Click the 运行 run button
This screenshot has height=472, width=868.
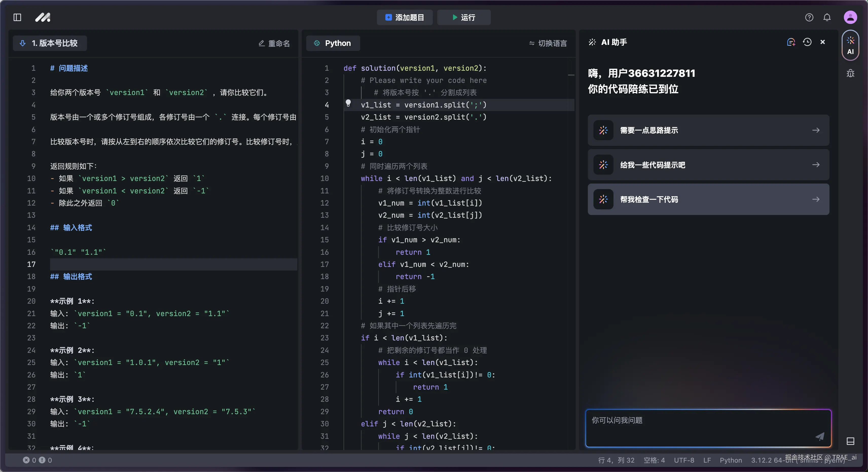click(x=464, y=17)
